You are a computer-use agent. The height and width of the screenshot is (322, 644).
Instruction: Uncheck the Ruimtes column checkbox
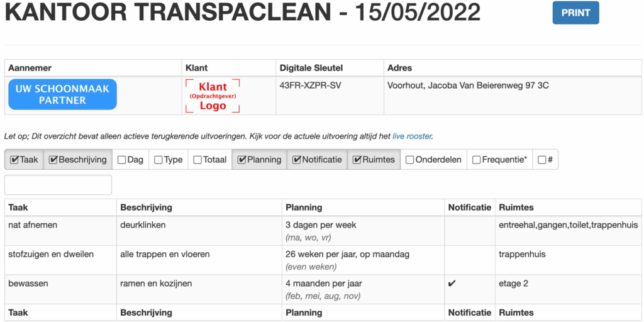[x=357, y=160]
